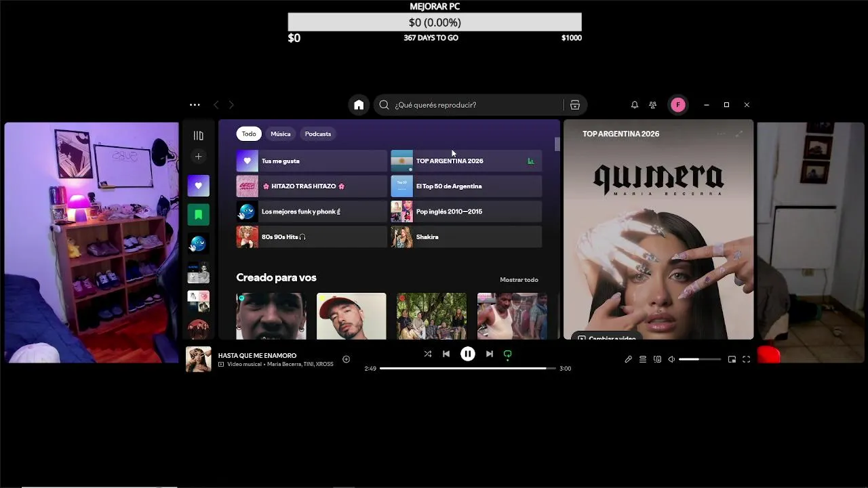Expand the now playing panel arrows icon
868x488 pixels.
coord(739,134)
